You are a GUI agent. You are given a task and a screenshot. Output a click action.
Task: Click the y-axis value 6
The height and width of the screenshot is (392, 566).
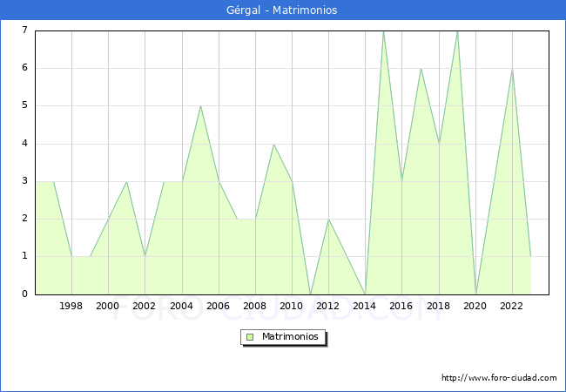[25, 67]
